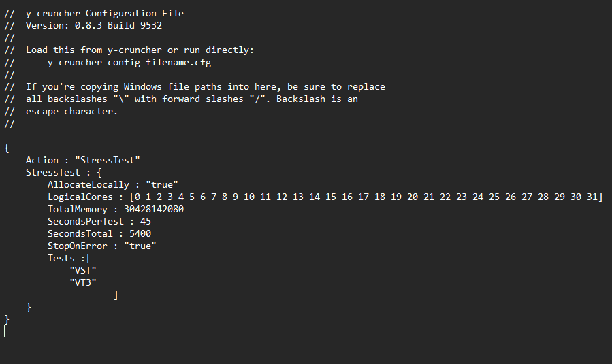Screen dimensions: 612x364
Task: Click the "VST" test entry
Action: click(x=83, y=270)
